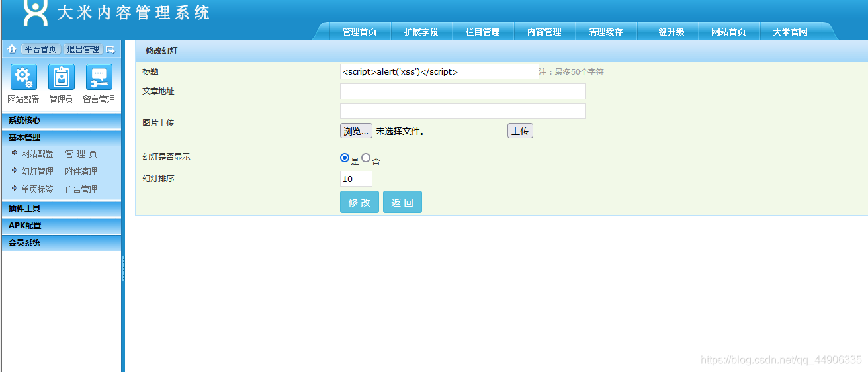The height and width of the screenshot is (372, 868).
Task: Open the 单页标签 sidebar link
Action: point(37,189)
